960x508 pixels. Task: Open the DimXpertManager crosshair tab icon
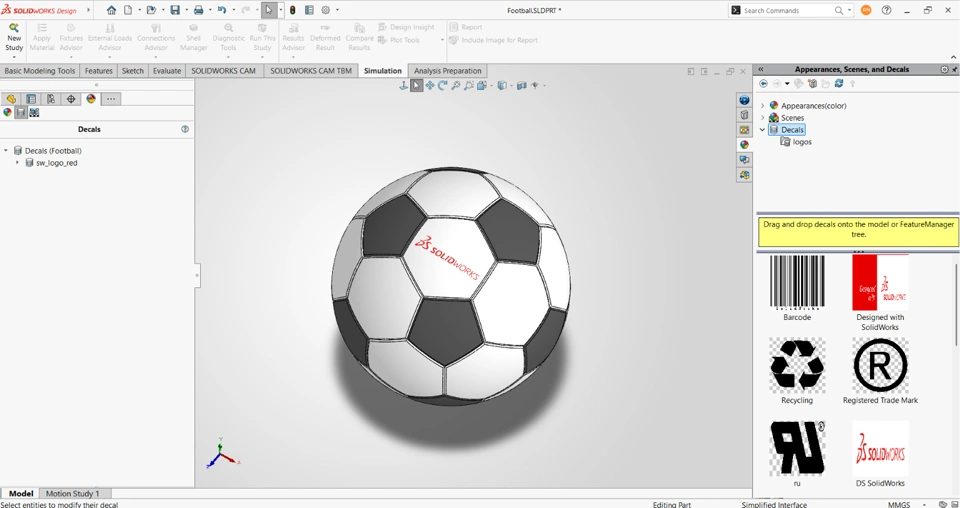tap(71, 99)
